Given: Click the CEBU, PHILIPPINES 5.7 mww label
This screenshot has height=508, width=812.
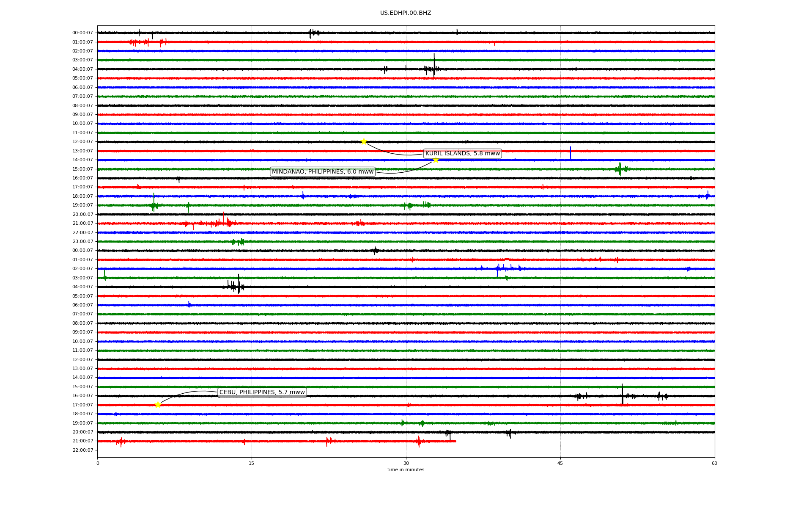Looking at the screenshot, I should [x=262, y=392].
